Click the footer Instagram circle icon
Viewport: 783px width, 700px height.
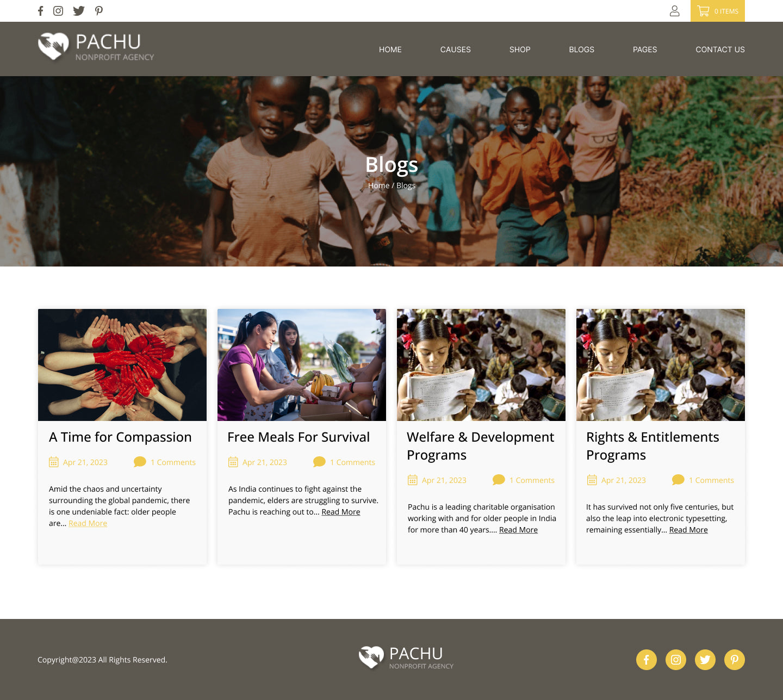click(x=676, y=660)
